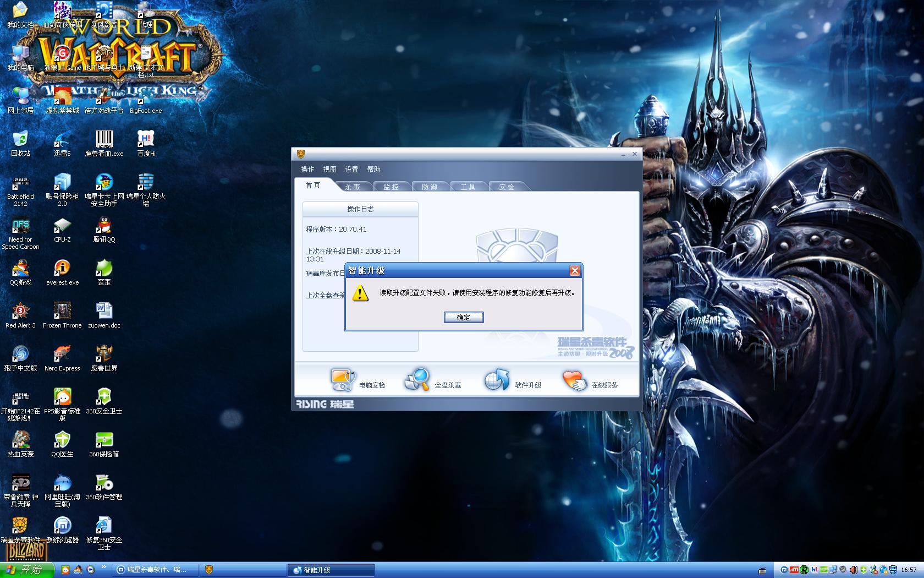Viewport: 924px width, 578px height.
Task: Open 在线服务 online service
Action: [x=590, y=380]
